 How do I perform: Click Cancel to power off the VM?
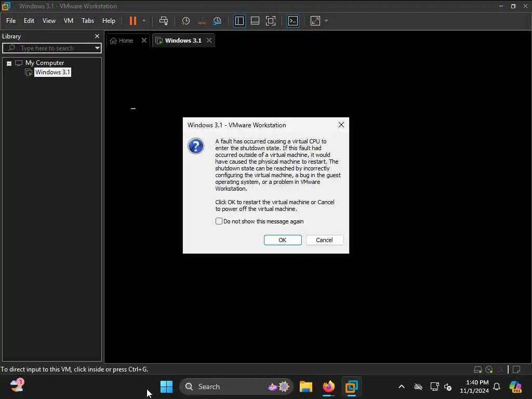point(324,240)
